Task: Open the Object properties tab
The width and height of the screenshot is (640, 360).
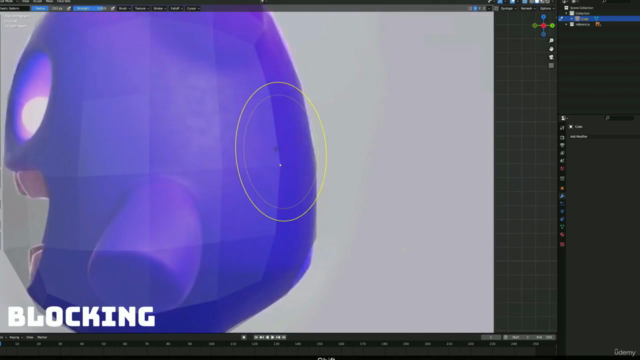Action: click(562, 188)
